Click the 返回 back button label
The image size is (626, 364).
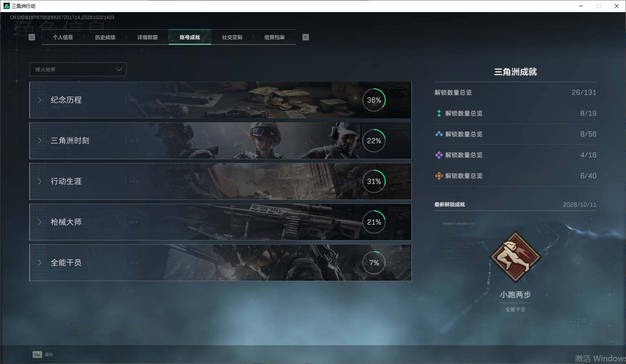coord(49,355)
